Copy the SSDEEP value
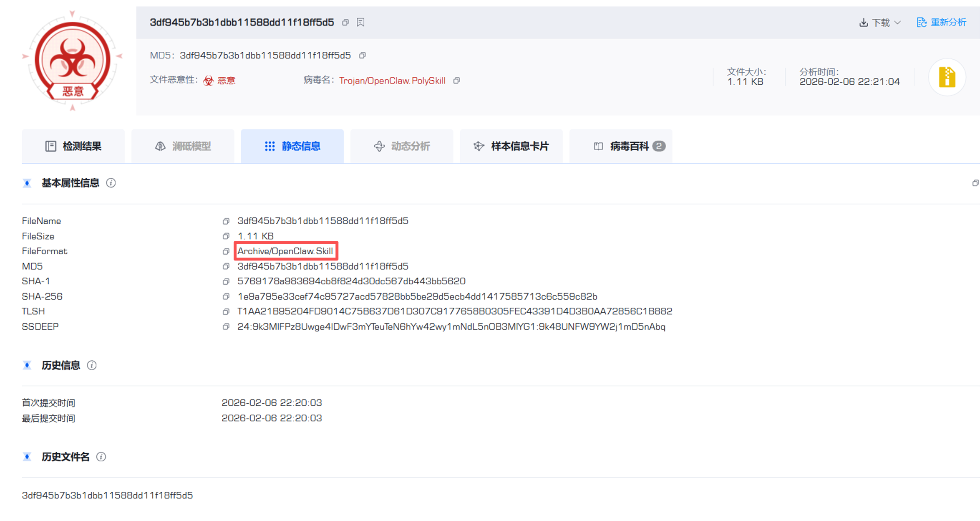Image resolution: width=980 pixels, height=521 pixels. 226,326
